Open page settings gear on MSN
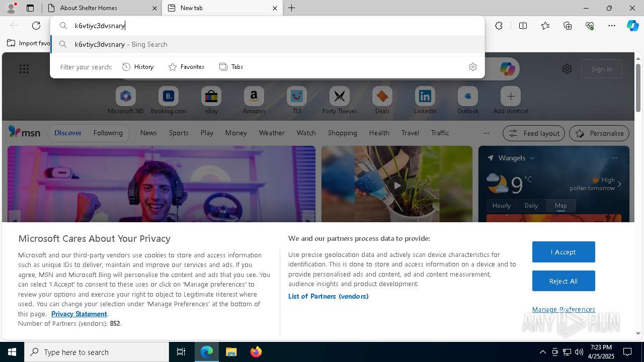The height and width of the screenshot is (362, 644). [x=567, y=69]
